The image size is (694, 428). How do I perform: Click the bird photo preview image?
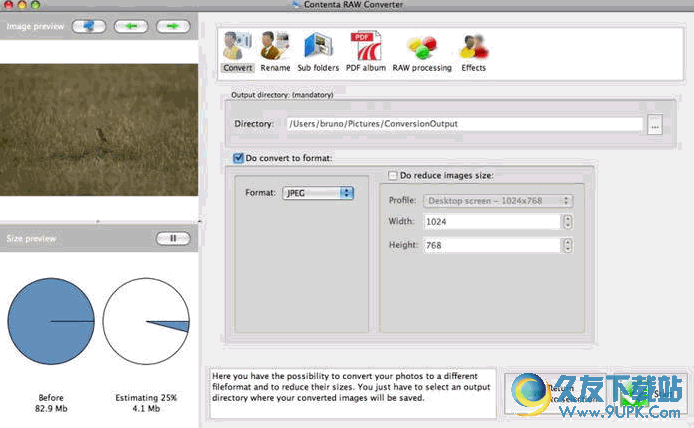pos(99,130)
